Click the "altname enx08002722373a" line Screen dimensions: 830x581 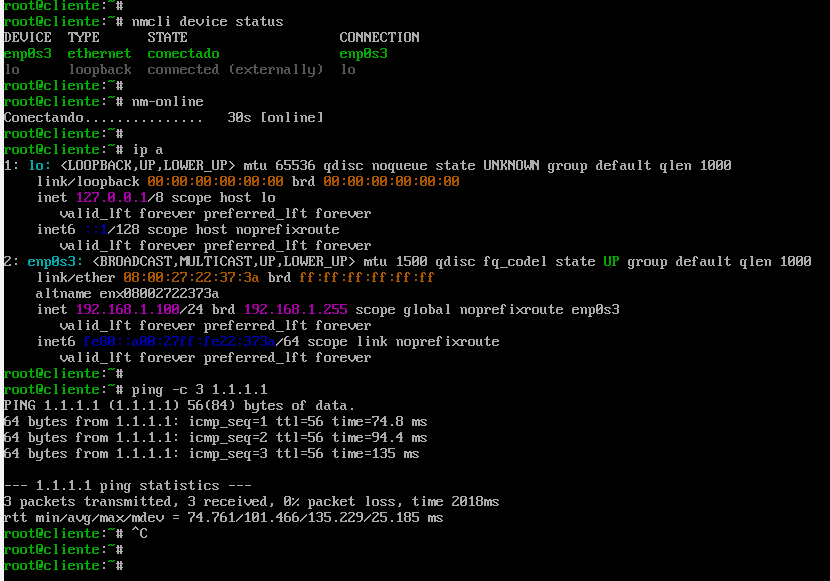click(x=128, y=294)
